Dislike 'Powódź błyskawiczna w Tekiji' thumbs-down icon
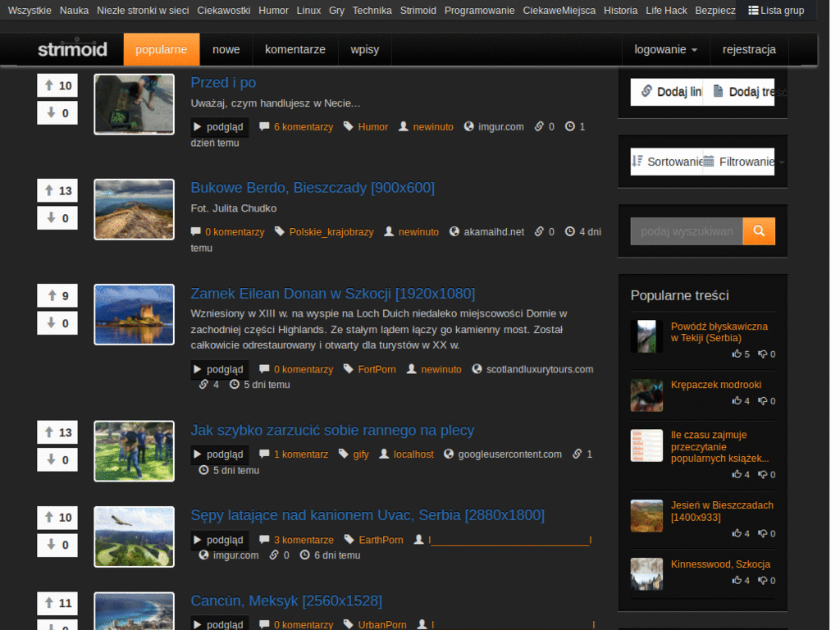840x630 pixels. (762, 354)
